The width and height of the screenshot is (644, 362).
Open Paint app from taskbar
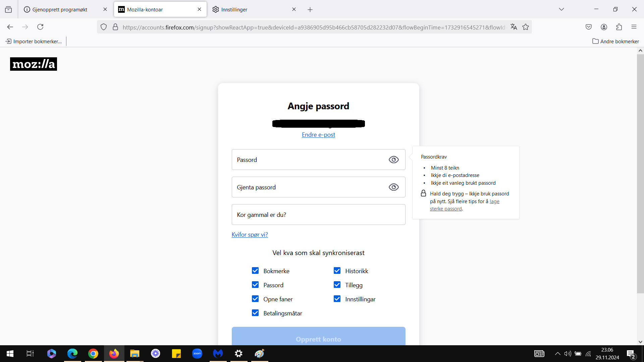pos(260,354)
